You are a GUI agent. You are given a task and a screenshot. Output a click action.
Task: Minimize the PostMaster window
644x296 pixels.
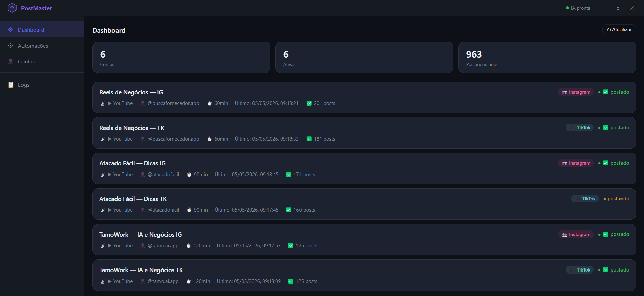pyautogui.click(x=605, y=8)
